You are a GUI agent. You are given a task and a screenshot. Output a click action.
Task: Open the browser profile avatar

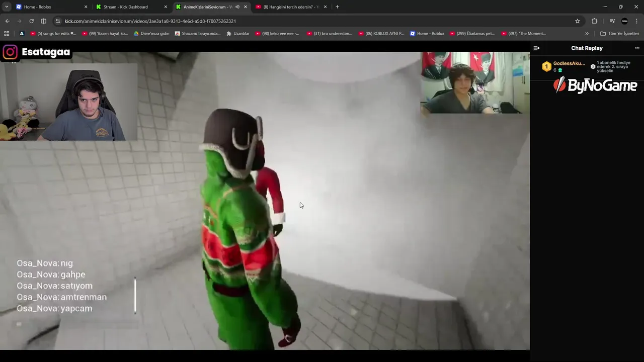pyautogui.click(x=625, y=21)
